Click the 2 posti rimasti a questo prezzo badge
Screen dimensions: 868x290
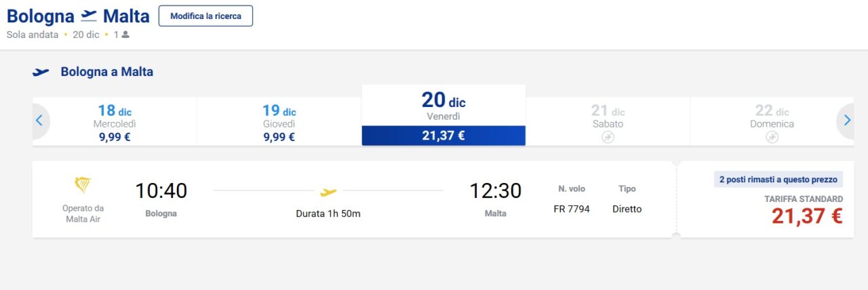[778, 180]
